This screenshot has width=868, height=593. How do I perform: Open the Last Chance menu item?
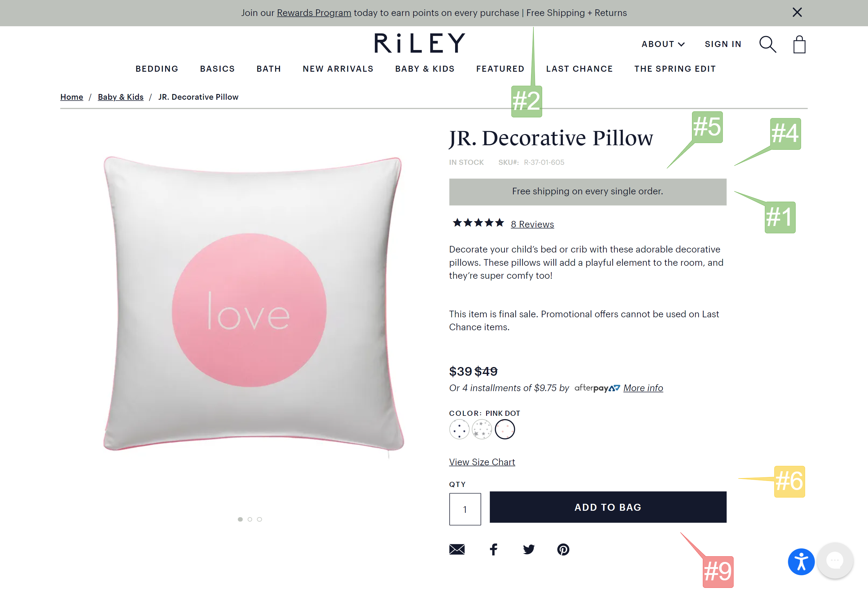tap(579, 69)
